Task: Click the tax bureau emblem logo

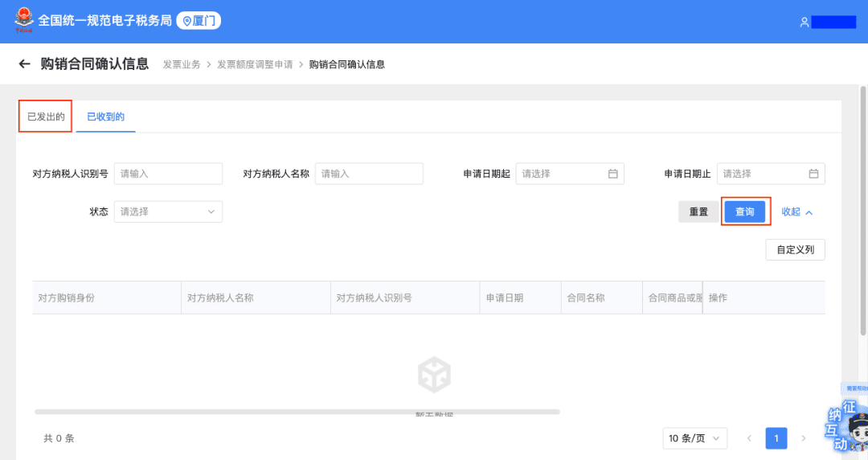Action: point(24,21)
